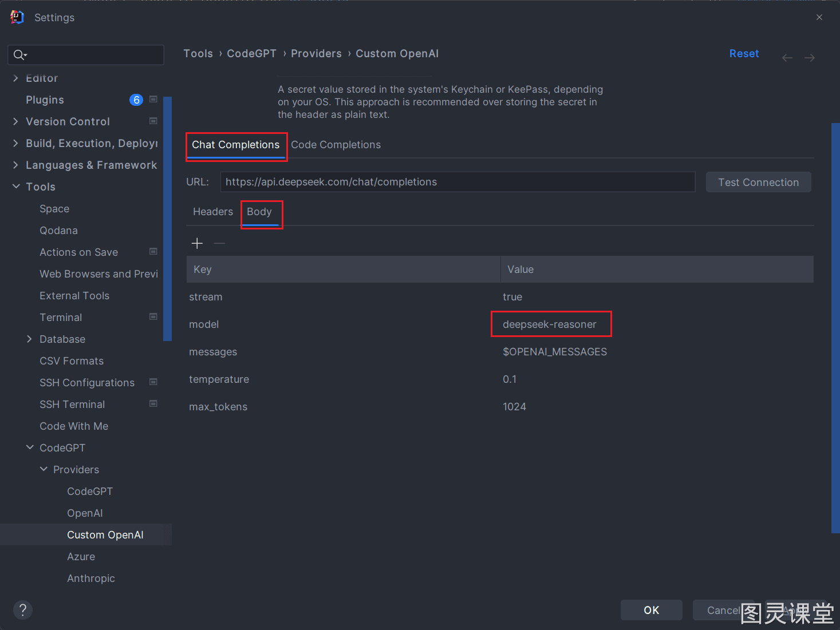
Task: Click the project-level icon beside Version Control
Action: coord(153,121)
